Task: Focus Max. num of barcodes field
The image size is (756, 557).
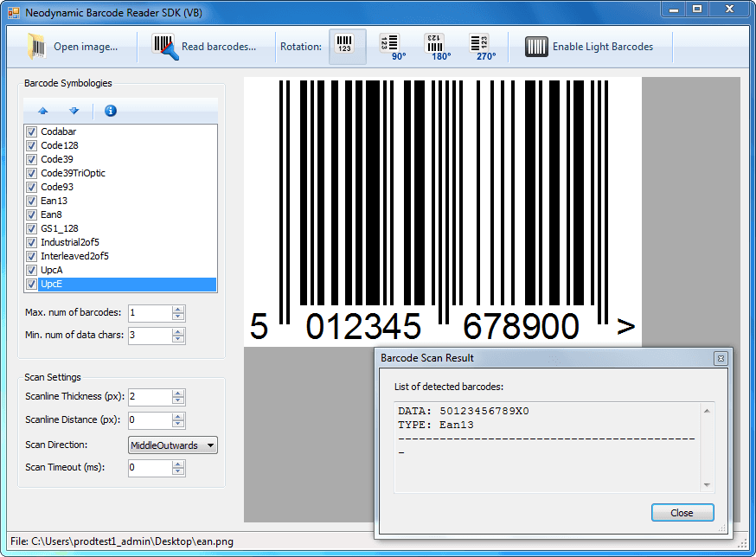Action: click(150, 313)
